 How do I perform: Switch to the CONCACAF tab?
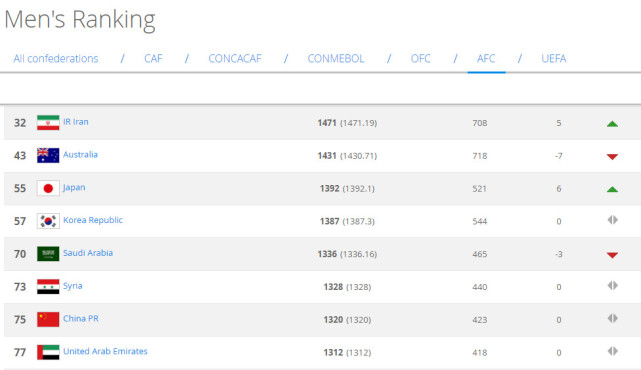pyautogui.click(x=235, y=59)
